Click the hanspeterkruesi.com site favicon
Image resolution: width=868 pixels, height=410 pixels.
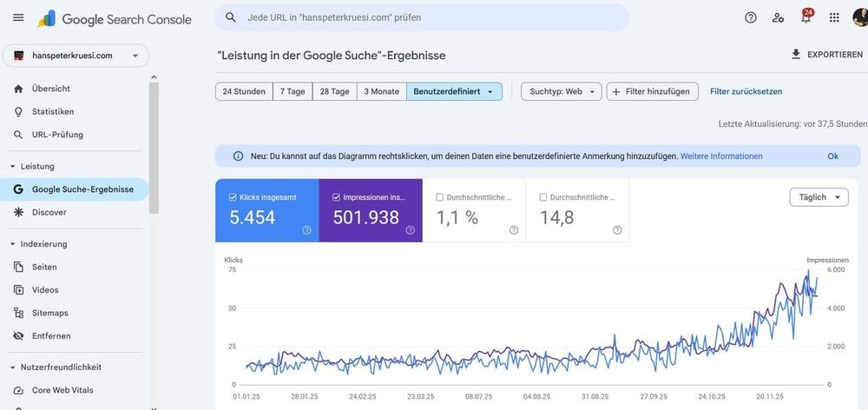pyautogui.click(x=19, y=56)
